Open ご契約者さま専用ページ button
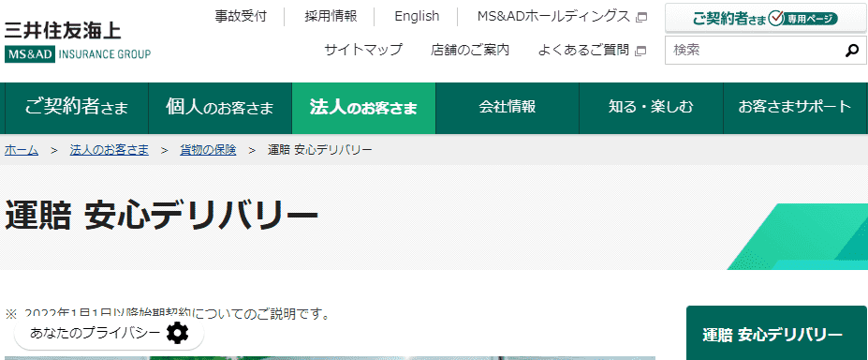868x360 pixels. click(766, 19)
